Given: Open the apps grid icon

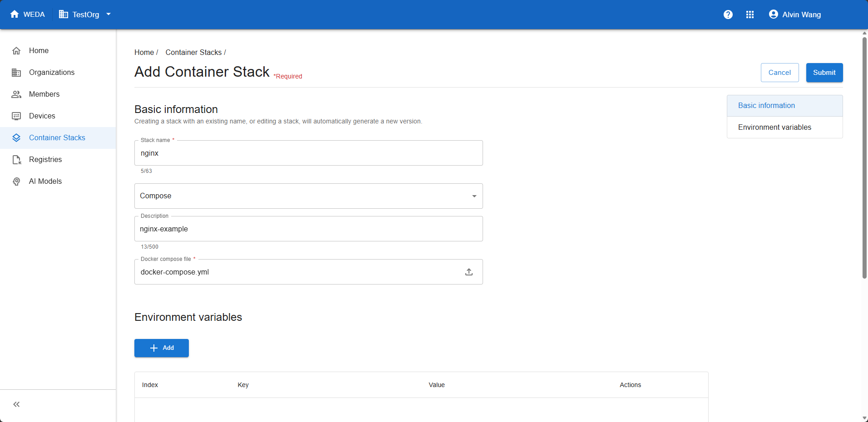Looking at the screenshot, I should [x=750, y=15].
